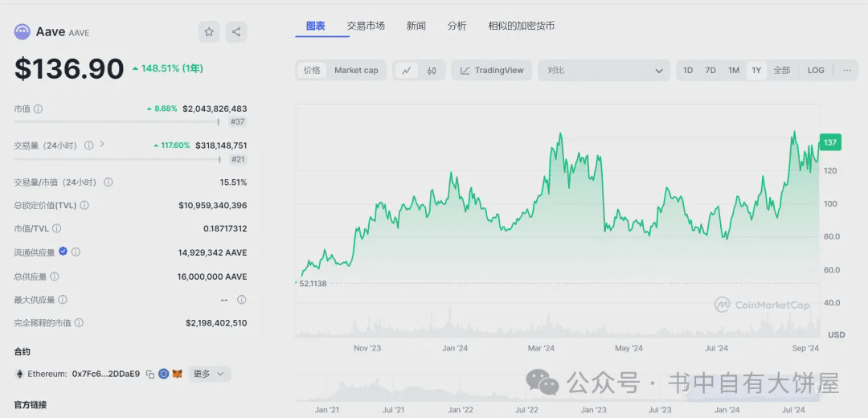Share Aave page via share icon
The height and width of the screenshot is (418, 868).
(x=236, y=32)
